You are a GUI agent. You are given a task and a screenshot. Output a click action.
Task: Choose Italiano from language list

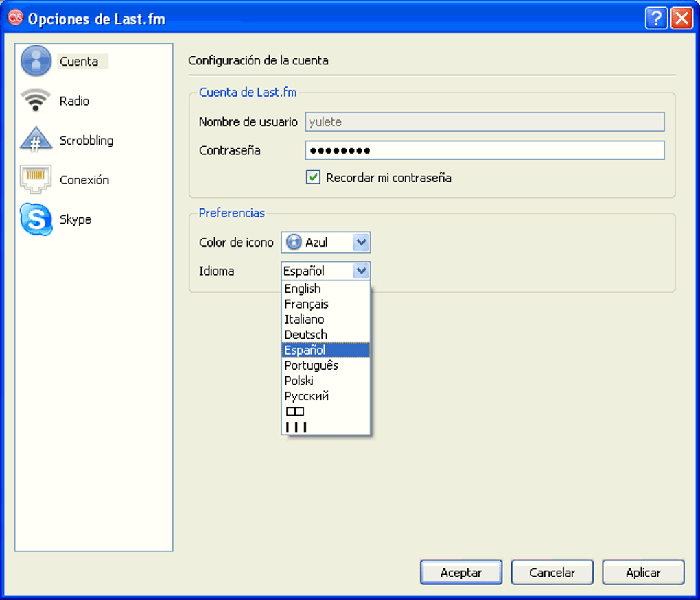click(325, 319)
